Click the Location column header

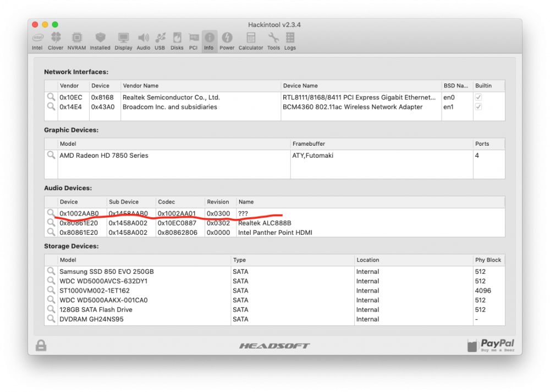coord(414,260)
